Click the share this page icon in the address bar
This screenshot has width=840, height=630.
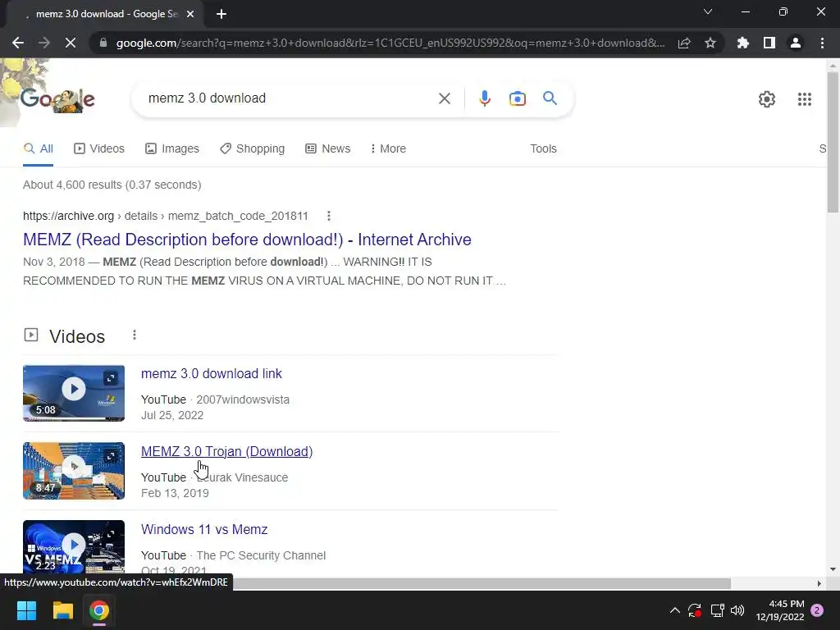coord(684,43)
